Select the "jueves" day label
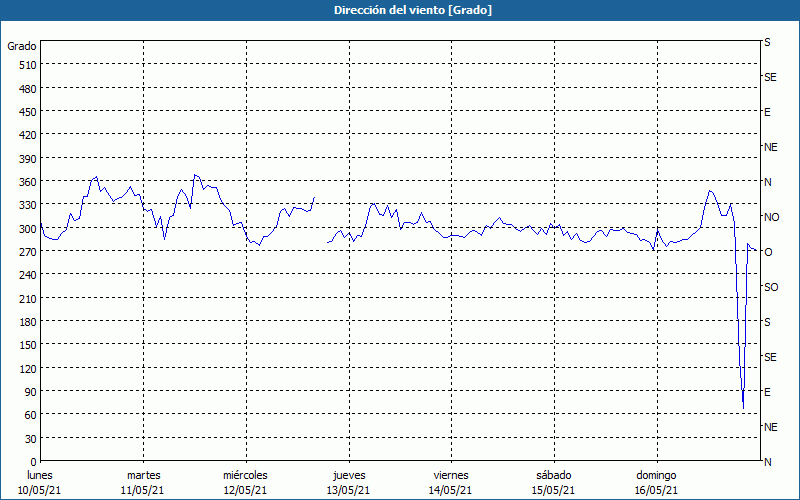The height and width of the screenshot is (500, 800). coord(349,476)
